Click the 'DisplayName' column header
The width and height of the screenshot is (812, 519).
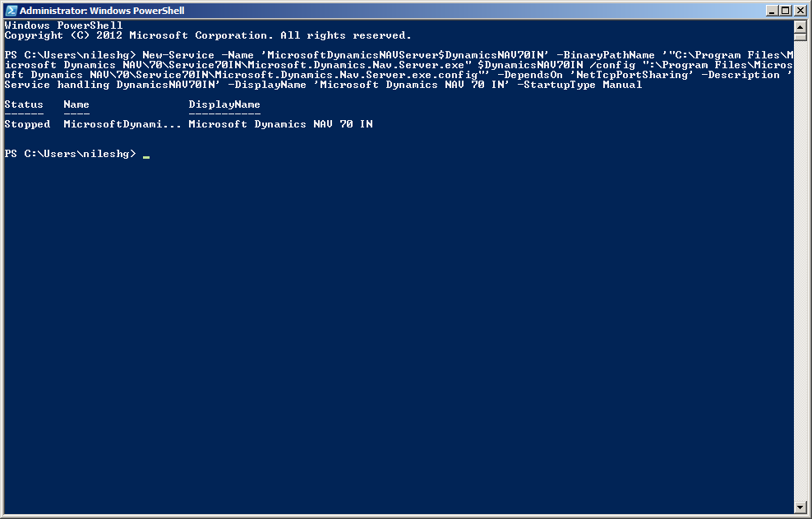(x=224, y=104)
